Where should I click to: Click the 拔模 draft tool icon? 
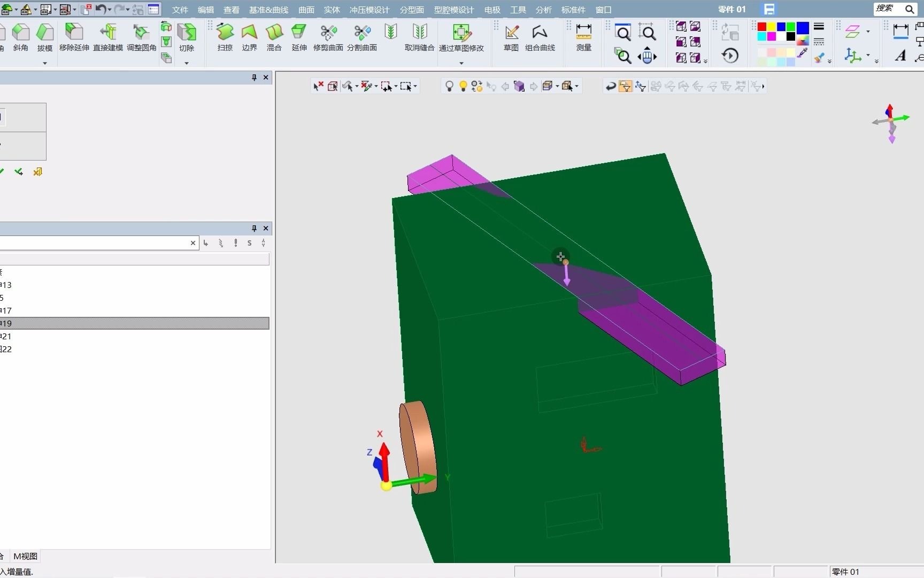coord(45,37)
